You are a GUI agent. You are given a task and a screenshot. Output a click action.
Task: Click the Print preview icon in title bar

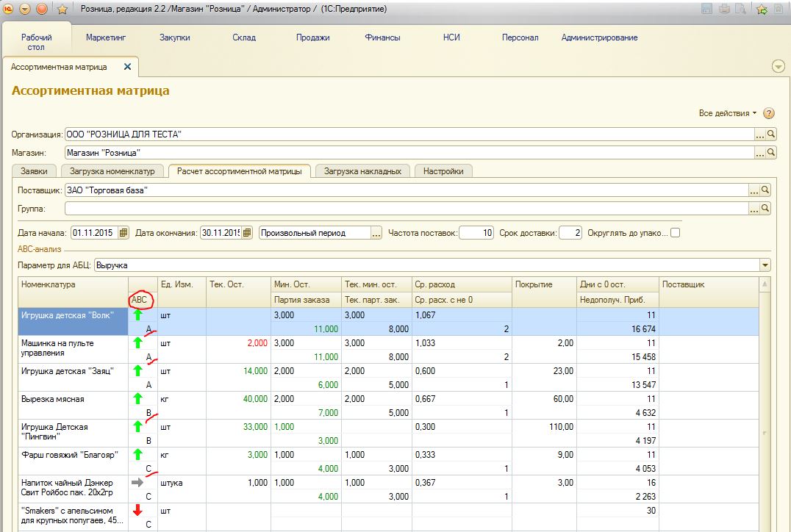[740, 9]
